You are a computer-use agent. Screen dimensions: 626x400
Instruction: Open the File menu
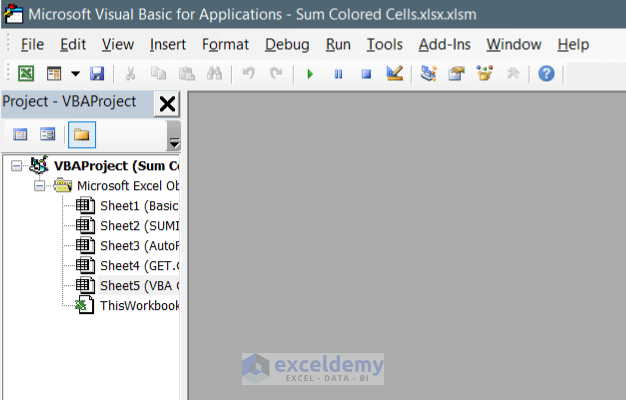[x=32, y=44]
